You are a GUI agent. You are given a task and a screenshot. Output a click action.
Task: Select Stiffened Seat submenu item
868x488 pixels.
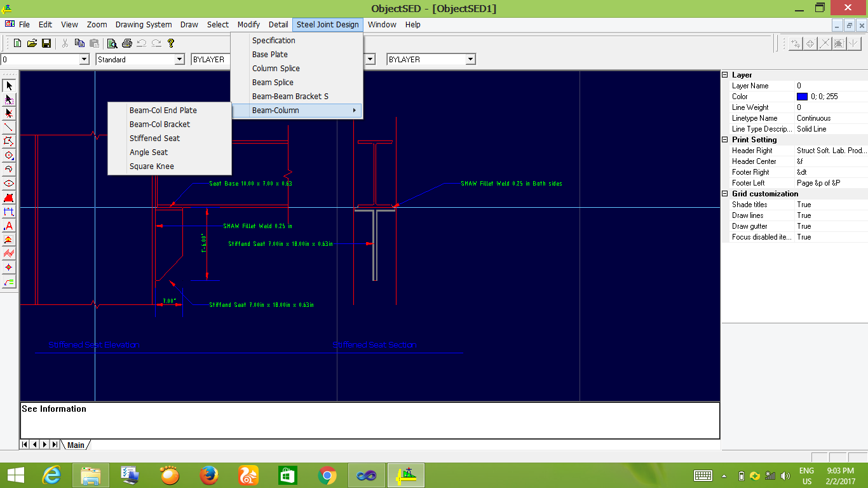[170, 139]
